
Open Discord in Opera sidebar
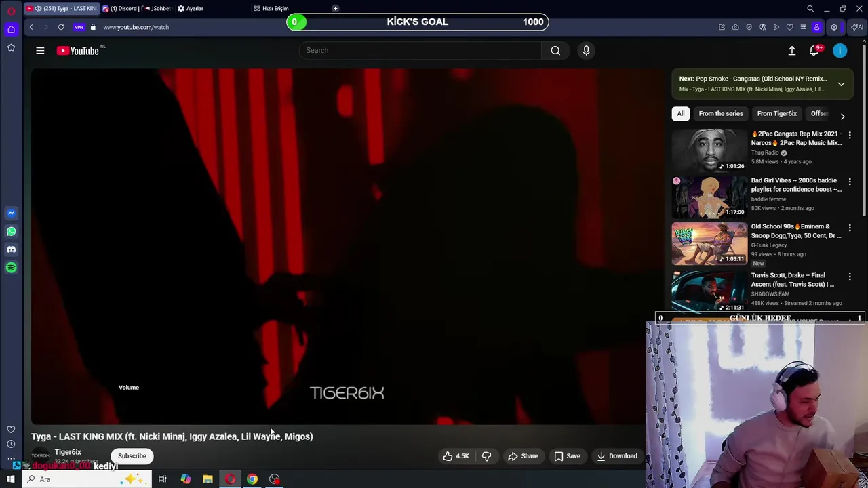click(x=11, y=249)
